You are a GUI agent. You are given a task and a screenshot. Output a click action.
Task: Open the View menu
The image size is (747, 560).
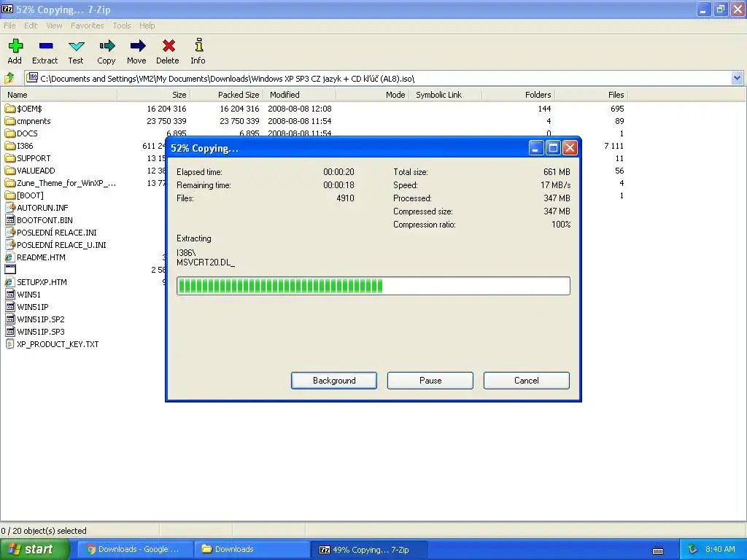[54, 26]
